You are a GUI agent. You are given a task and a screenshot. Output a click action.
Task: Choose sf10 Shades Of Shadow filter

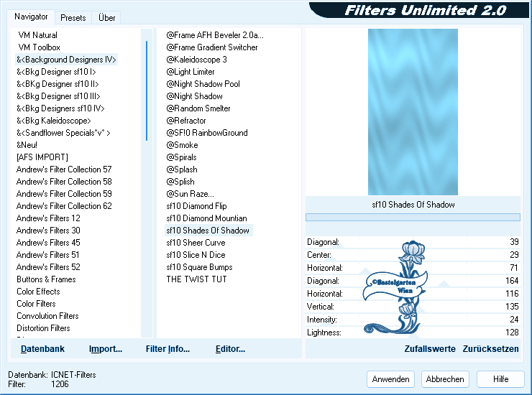click(x=208, y=231)
